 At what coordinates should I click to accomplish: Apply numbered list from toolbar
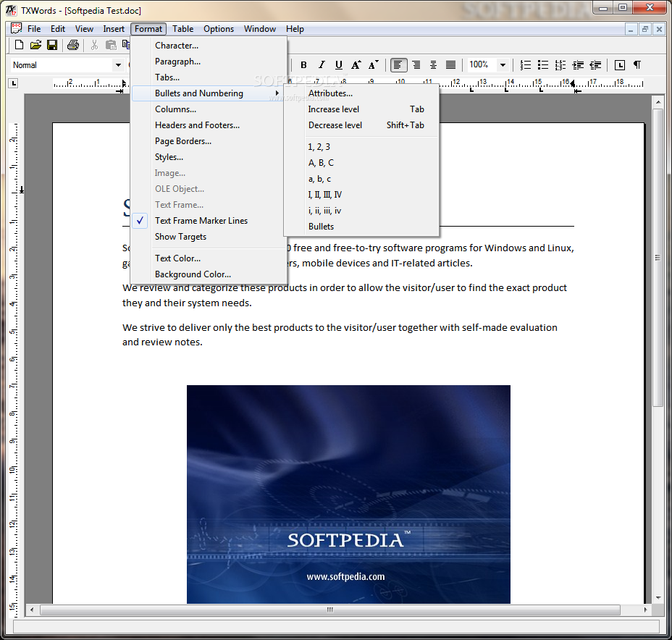pos(526,65)
